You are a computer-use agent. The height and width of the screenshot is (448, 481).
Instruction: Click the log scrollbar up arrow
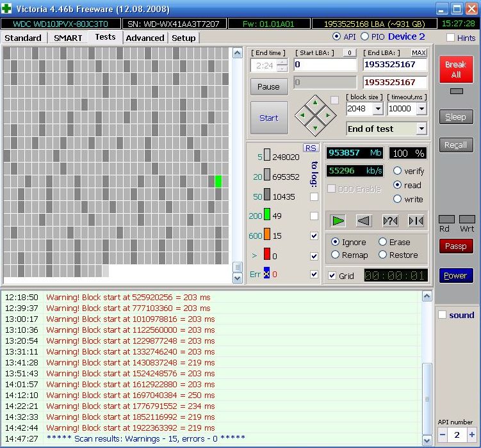[427, 296]
